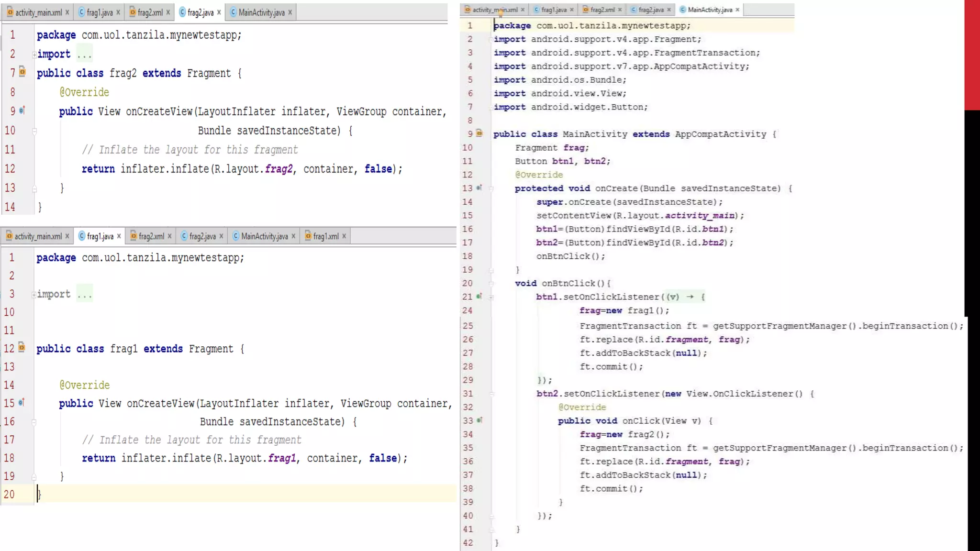980x551 pixels.
Task: Expand folded lambda at btn1.setOnClickListener line
Action: click(491, 297)
